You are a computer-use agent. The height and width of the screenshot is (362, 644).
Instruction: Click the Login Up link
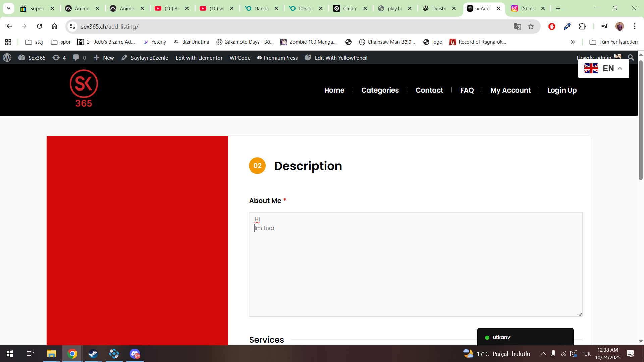[562, 90]
